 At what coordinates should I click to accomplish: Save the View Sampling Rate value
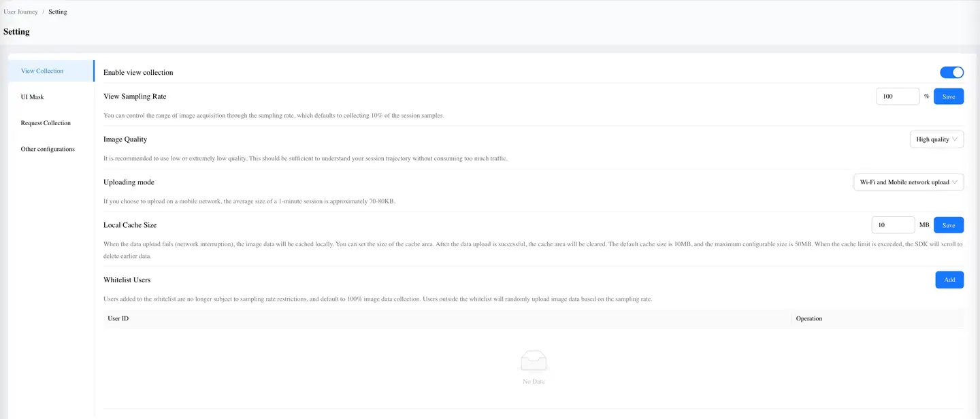click(x=948, y=97)
